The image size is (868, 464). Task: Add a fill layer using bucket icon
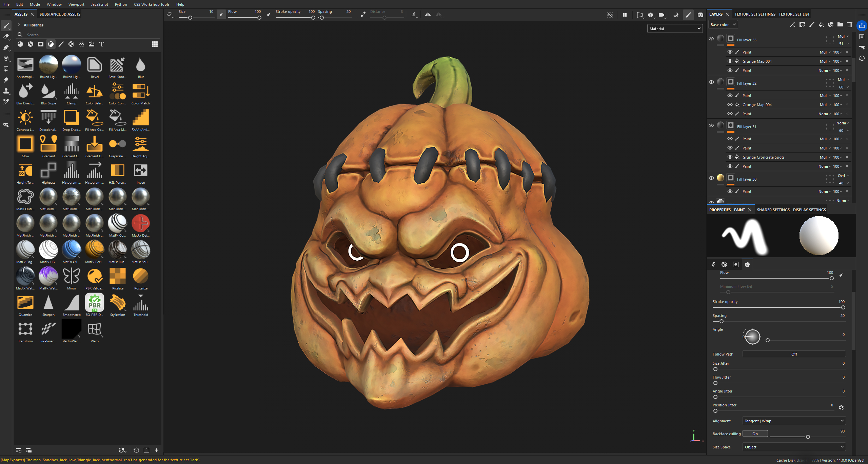(x=821, y=25)
